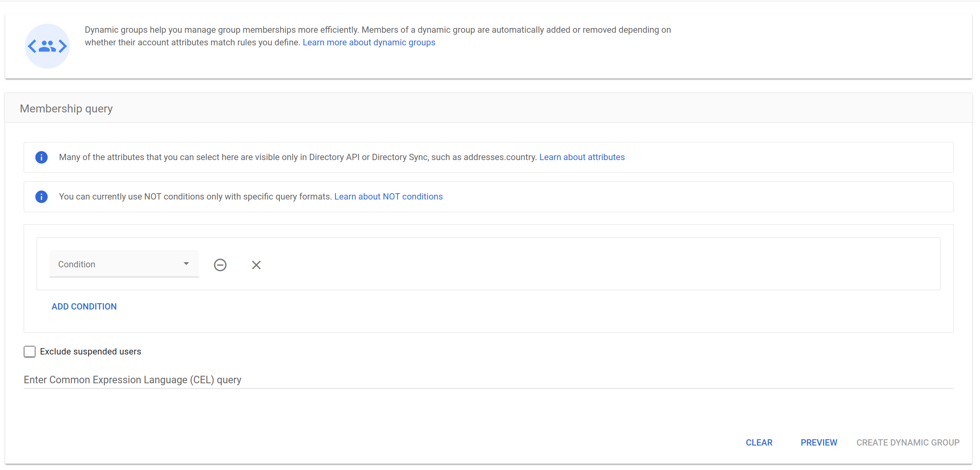Tick the Exclude suspended users checkbox

tap(30, 352)
